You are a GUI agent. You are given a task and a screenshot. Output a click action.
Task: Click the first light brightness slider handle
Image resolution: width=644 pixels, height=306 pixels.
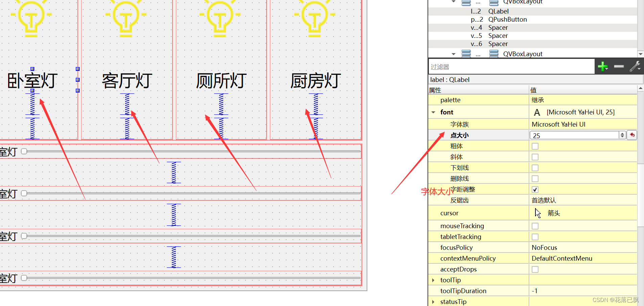click(x=24, y=151)
